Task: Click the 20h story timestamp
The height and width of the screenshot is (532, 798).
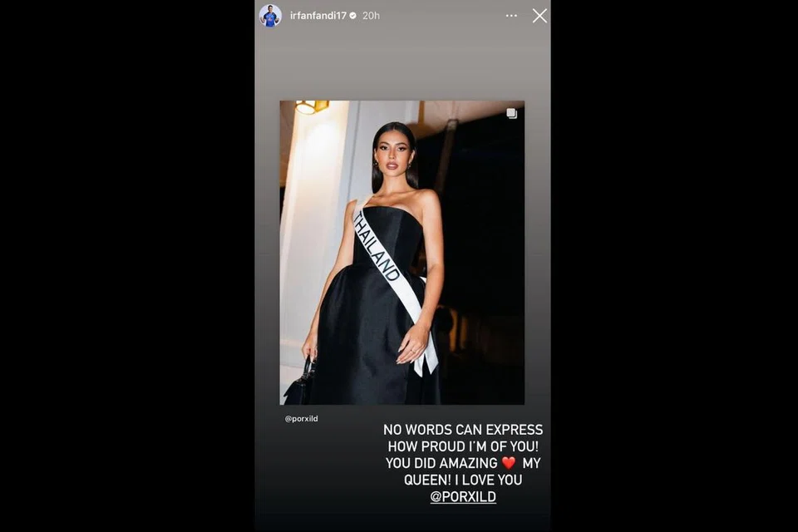Action: [371, 16]
